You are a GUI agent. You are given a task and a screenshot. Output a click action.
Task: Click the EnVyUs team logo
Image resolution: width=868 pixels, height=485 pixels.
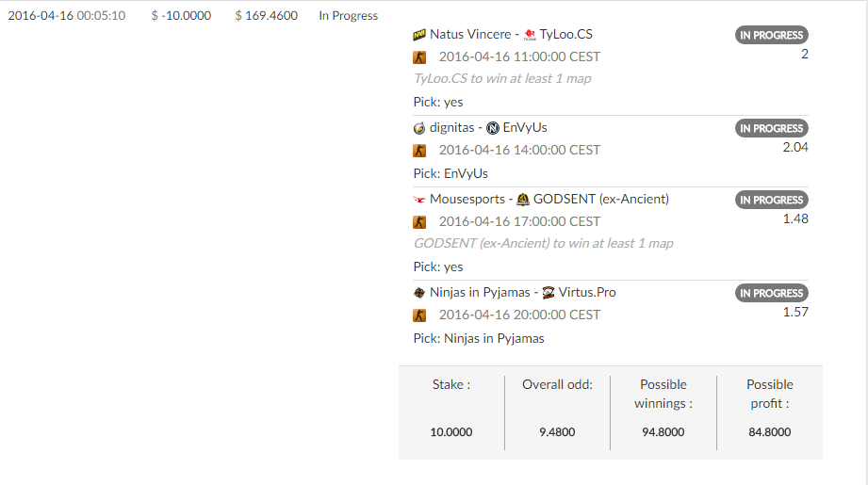tap(493, 128)
